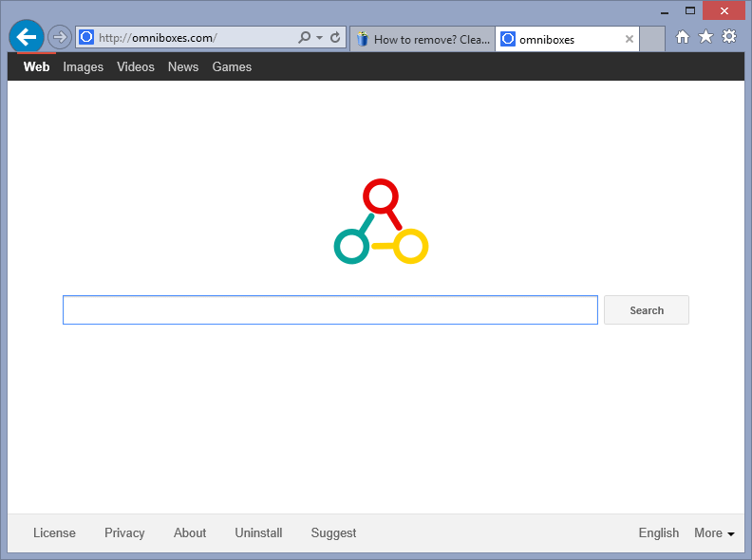Switch to Videos search category
Screen dimensions: 752x560
pos(136,66)
